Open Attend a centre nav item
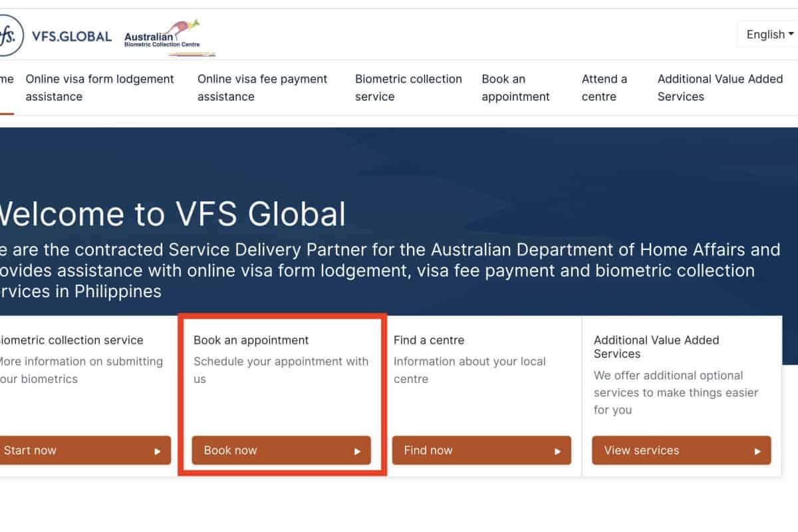The width and height of the screenshot is (798, 532). click(x=604, y=88)
